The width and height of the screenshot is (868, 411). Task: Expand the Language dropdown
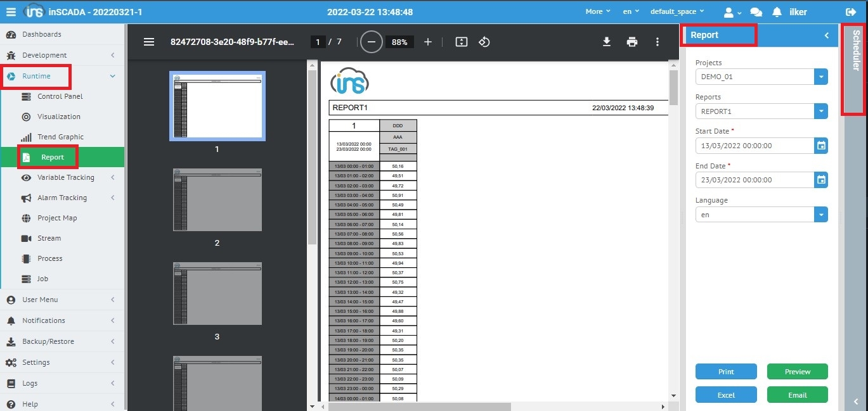(821, 215)
